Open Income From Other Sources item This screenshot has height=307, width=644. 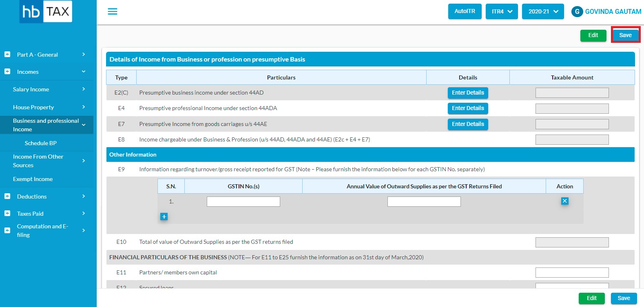pos(38,161)
